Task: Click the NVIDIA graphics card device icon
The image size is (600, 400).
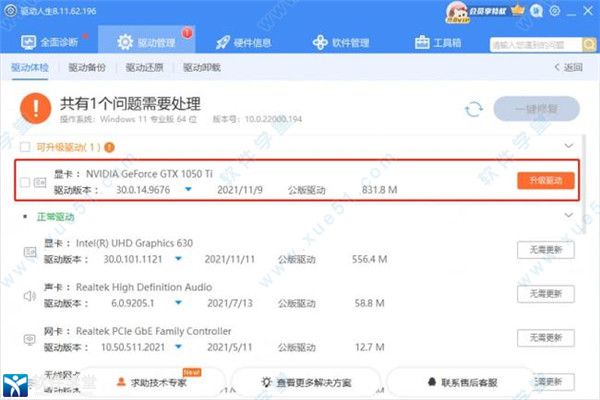Action: click(40, 183)
